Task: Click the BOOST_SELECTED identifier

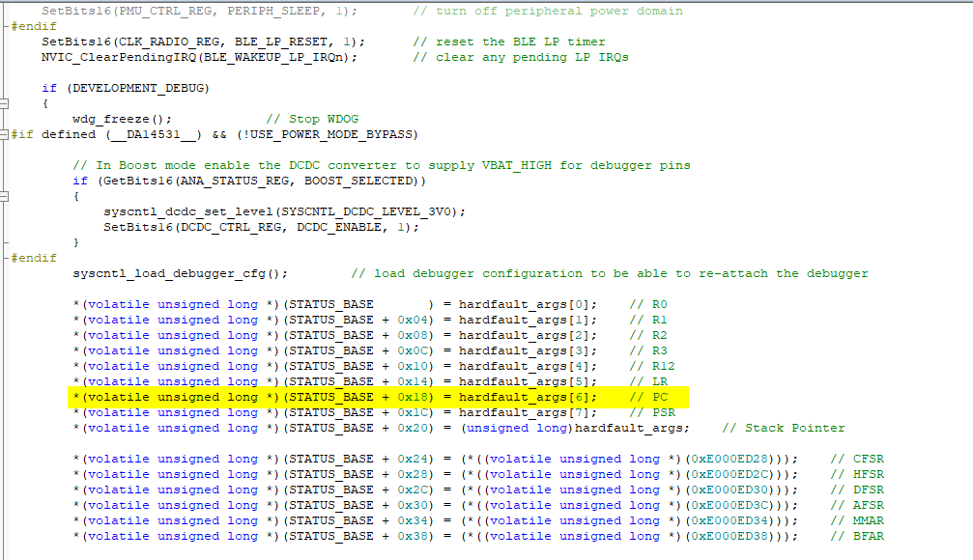Action: [x=358, y=182]
